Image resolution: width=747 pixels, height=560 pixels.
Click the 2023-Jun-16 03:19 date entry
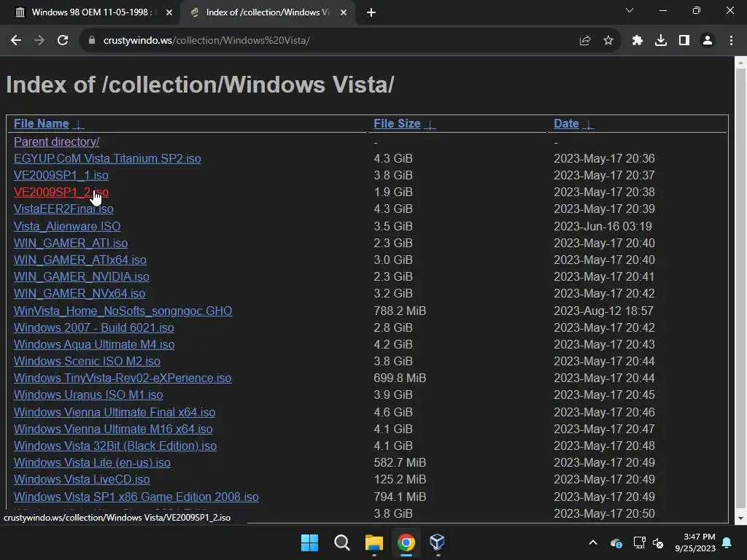coord(603,226)
